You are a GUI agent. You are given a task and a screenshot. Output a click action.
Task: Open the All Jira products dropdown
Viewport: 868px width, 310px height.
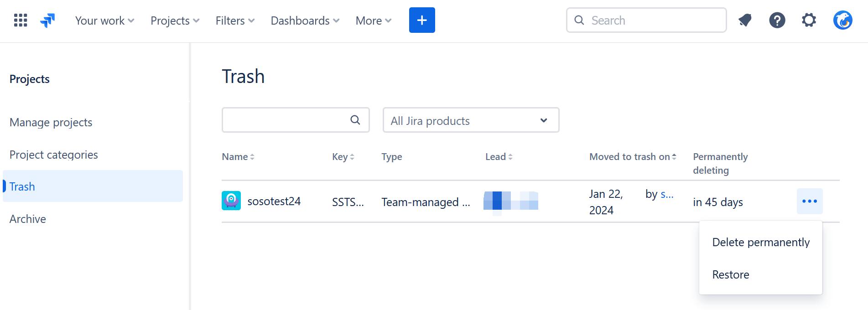tap(471, 120)
